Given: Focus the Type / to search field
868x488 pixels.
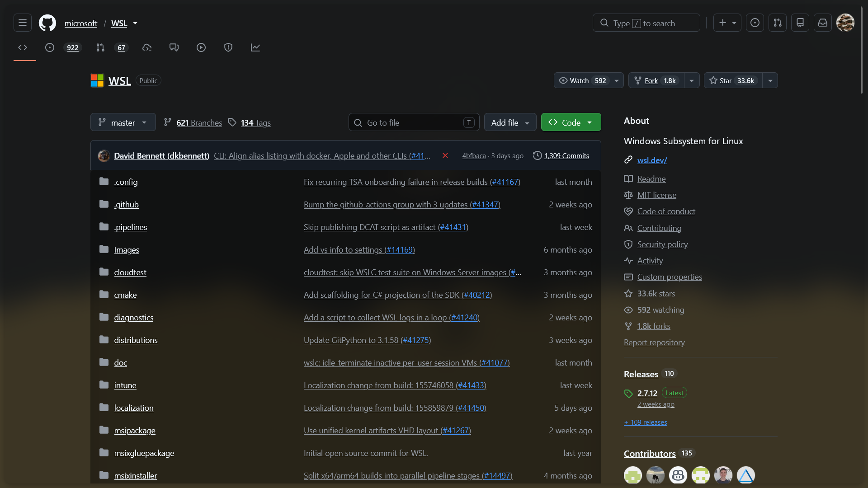Looking at the screenshot, I should (x=646, y=23).
